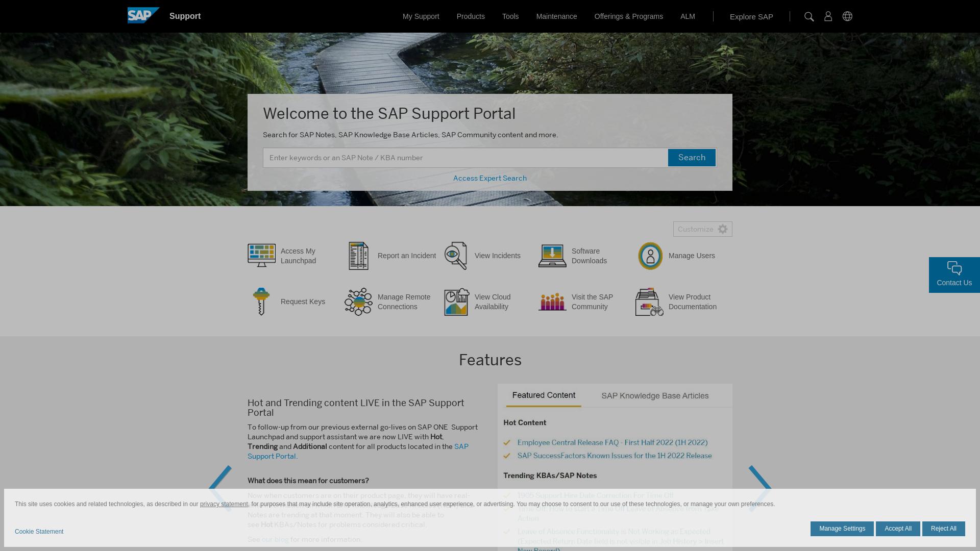980x551 pixels.
Task: Open the View Product Documentation text link
Action: pos(693,302)
